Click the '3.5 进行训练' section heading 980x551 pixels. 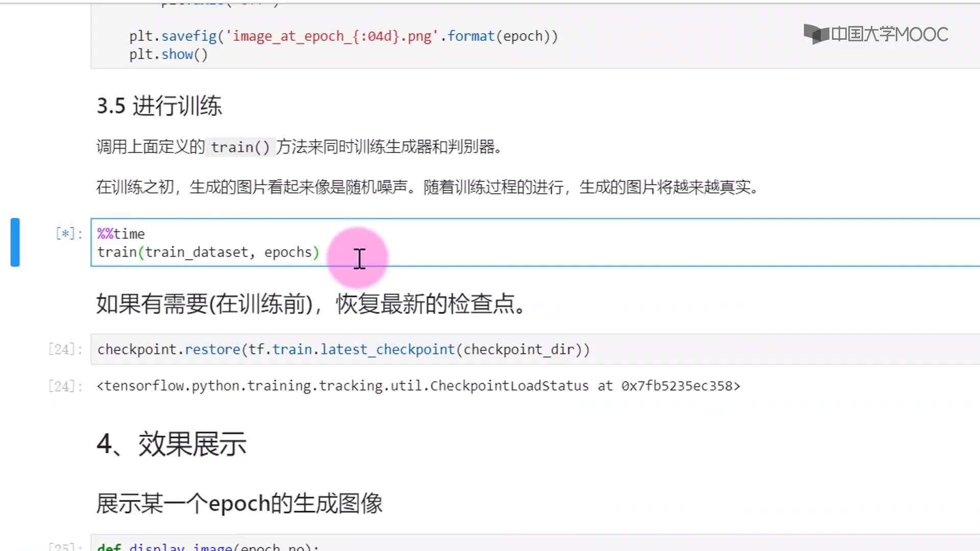tap(159, 106)
